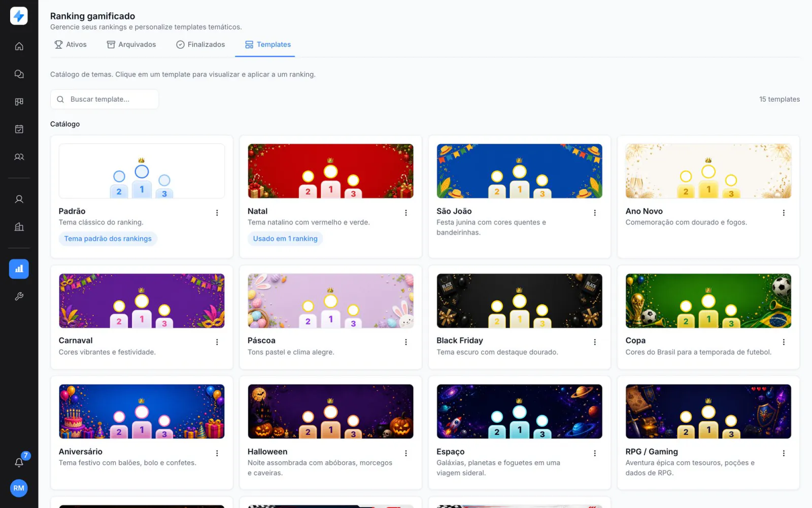Open the building company icon in sidebar
The width and height of the screenshot is (812, 508).
pyautogui.click(x=19, y=227)
